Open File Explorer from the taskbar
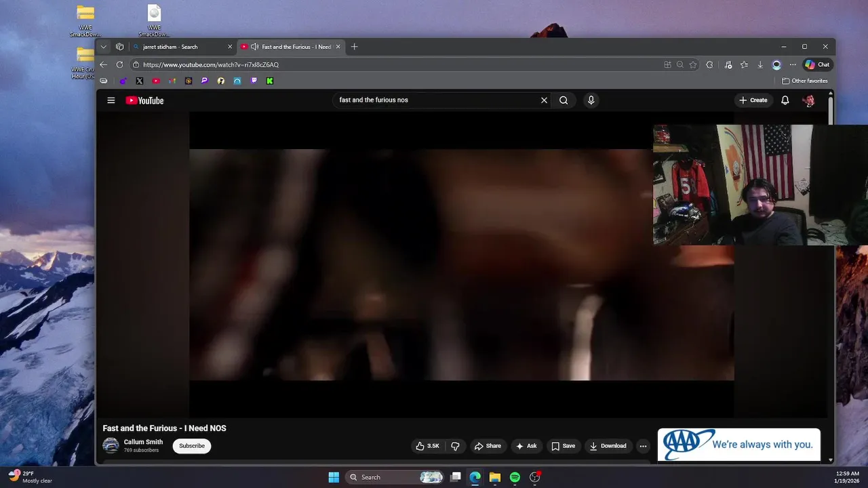Screen dimensions: 868x488 coord(495,477)
